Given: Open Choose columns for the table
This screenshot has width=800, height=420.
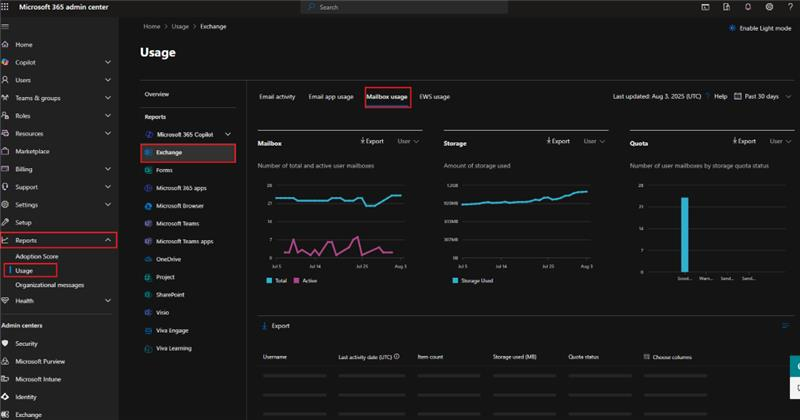Looking at the screenshot, I should tap(668, 357).
